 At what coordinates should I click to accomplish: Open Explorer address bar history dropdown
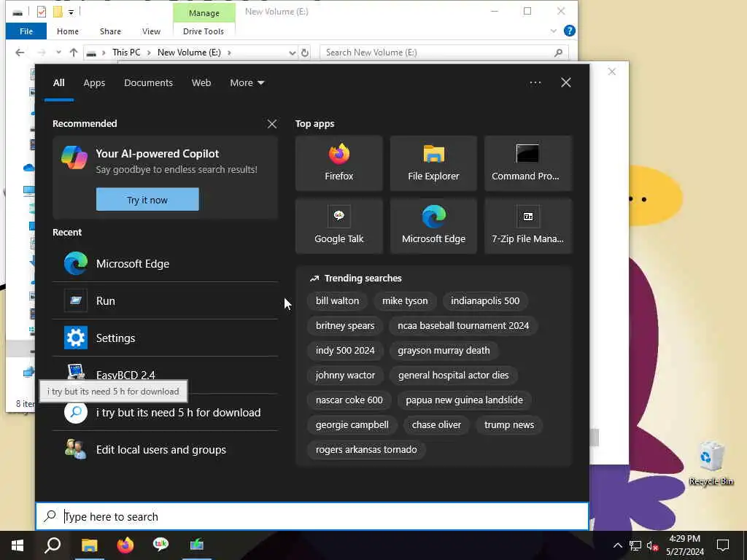(x=293, y=52)
